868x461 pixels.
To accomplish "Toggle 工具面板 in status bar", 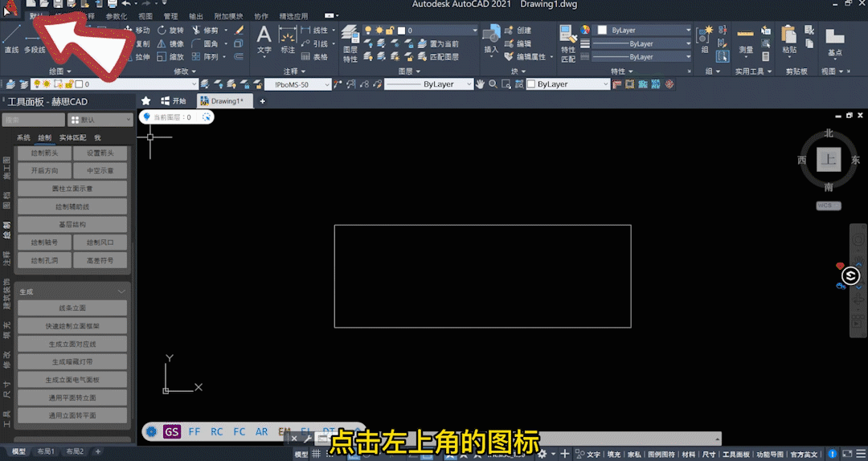I will 735,455.
